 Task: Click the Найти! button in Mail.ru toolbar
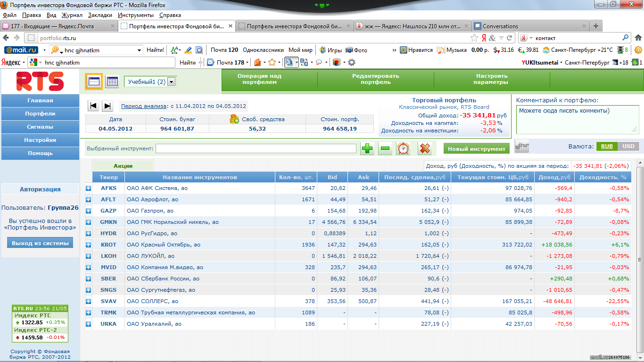[155, 50]
